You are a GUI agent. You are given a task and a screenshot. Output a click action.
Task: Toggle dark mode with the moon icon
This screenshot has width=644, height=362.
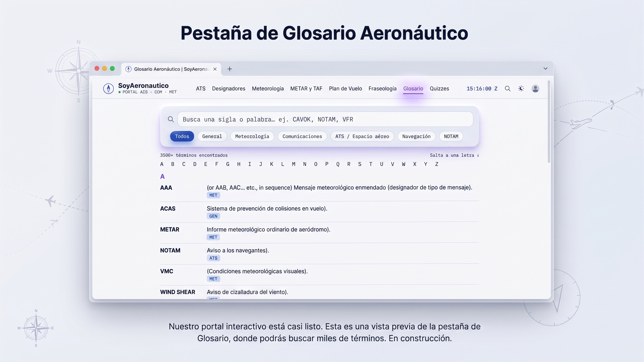click(x=521, y=88)
